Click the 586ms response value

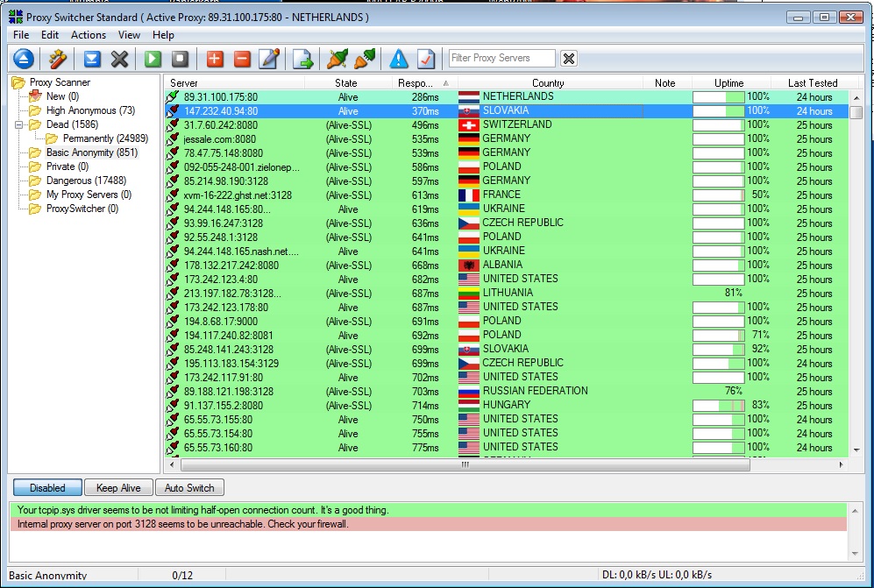[x=425, y=166]
